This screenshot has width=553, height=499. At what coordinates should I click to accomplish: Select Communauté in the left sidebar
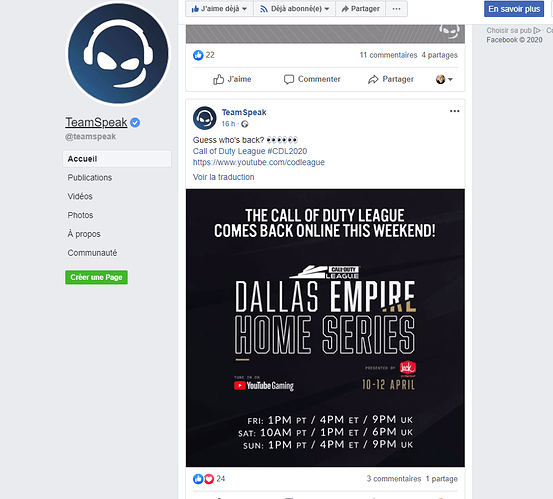(92, 252)
